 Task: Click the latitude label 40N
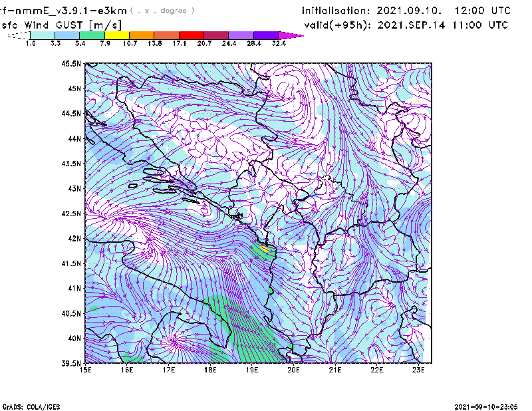74,339
